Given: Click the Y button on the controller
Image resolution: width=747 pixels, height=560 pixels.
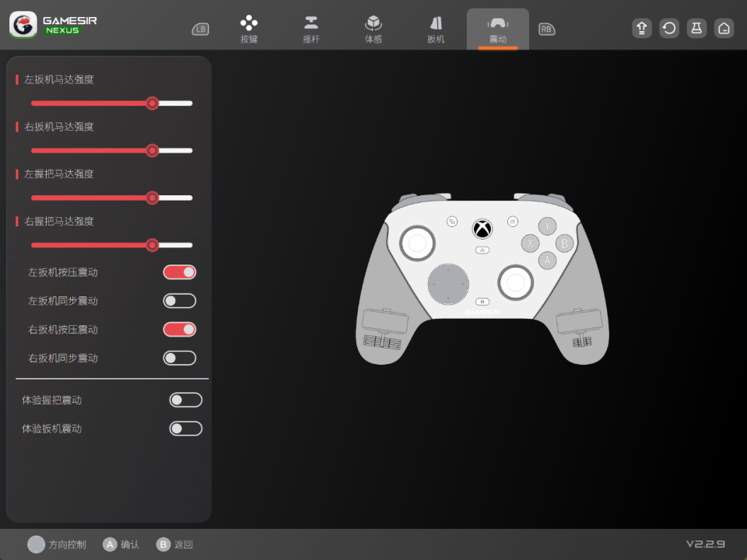Looking at the screenshot, I should [547, 226].
